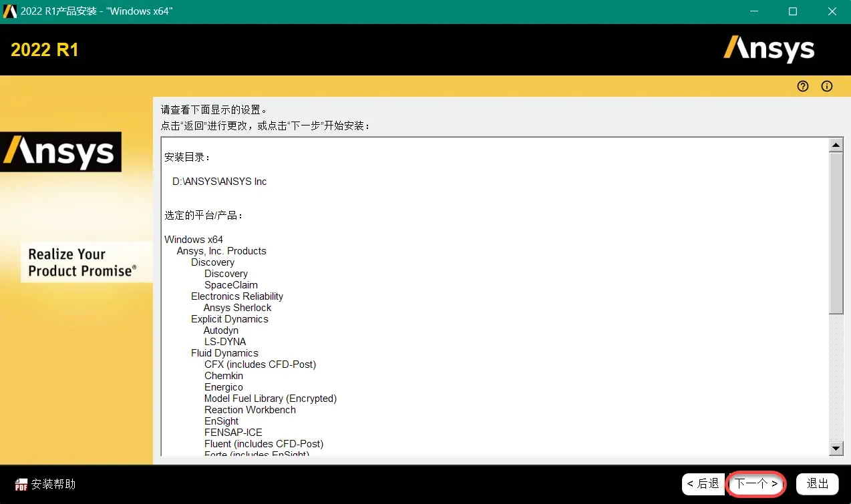Close the installer window
Screen dimensions: 851x504
tap(832, 11)
